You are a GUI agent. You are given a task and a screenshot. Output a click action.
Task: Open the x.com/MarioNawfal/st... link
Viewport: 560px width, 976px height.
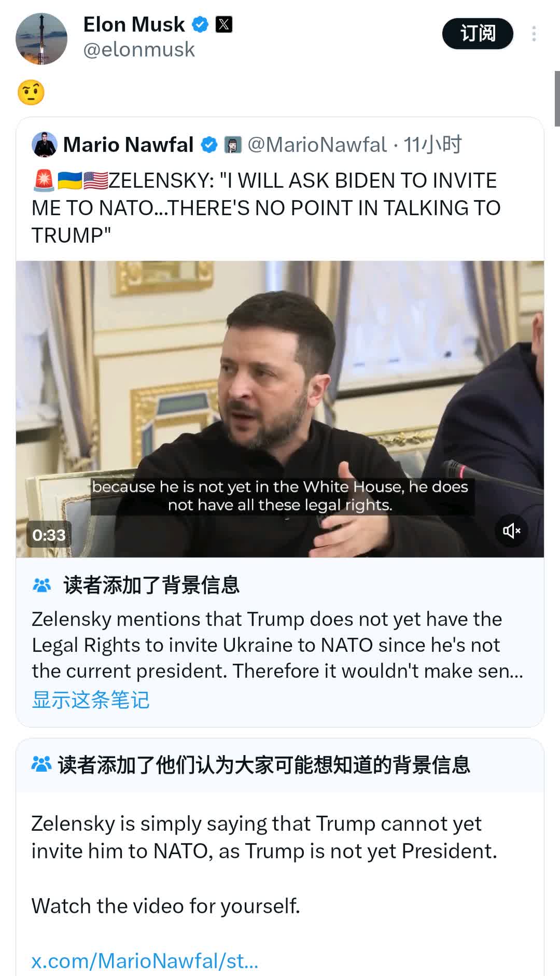point(145,961)
